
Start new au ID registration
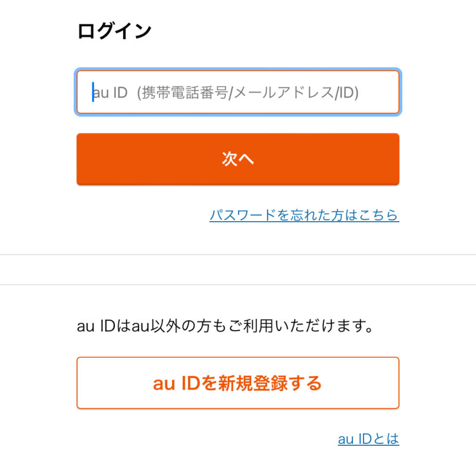click(x=238, y=383)
